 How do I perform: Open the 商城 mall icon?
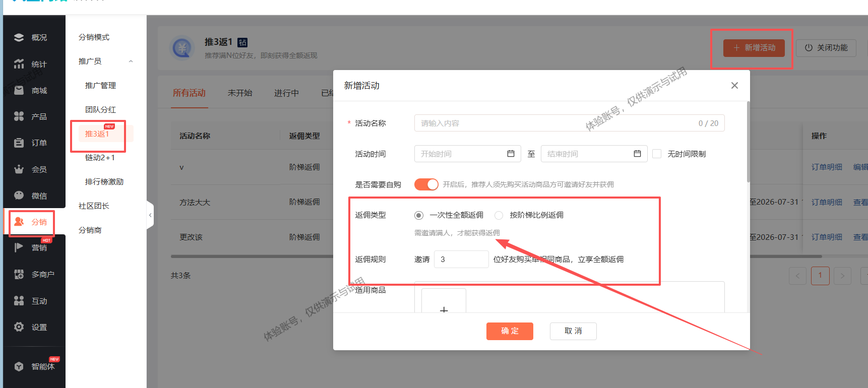coord(19,90)
